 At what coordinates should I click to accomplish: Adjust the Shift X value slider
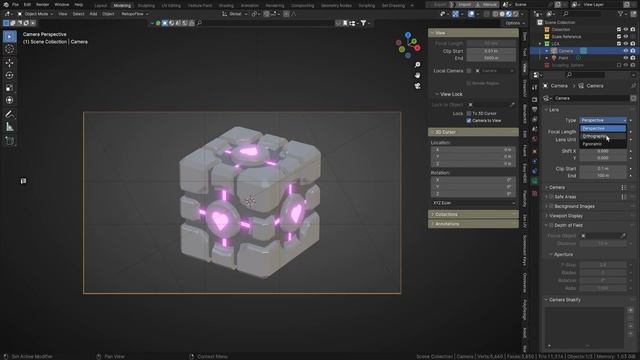603,151
